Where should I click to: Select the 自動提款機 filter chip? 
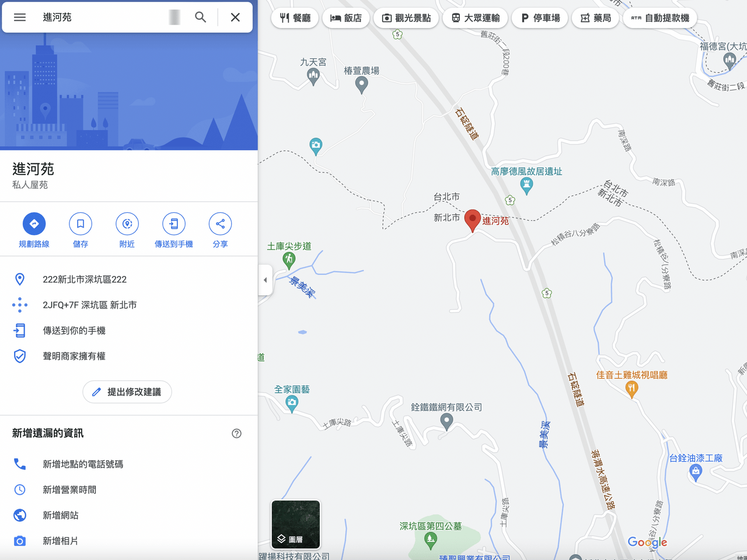(x=660, y=18)
